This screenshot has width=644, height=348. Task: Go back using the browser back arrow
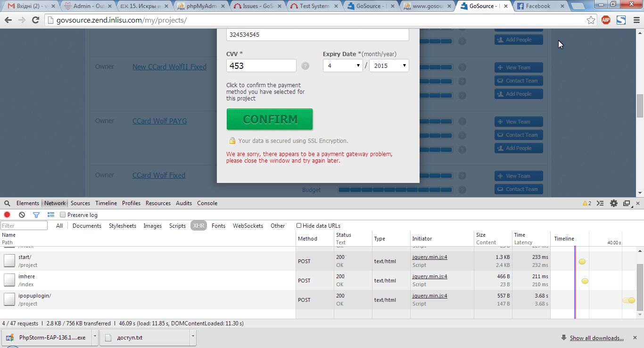8,20
